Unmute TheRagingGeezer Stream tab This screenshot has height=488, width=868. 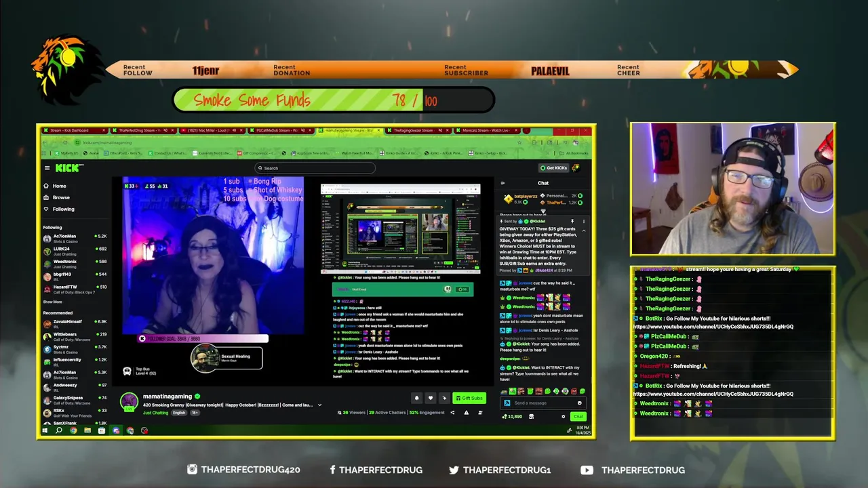point(440,130)
